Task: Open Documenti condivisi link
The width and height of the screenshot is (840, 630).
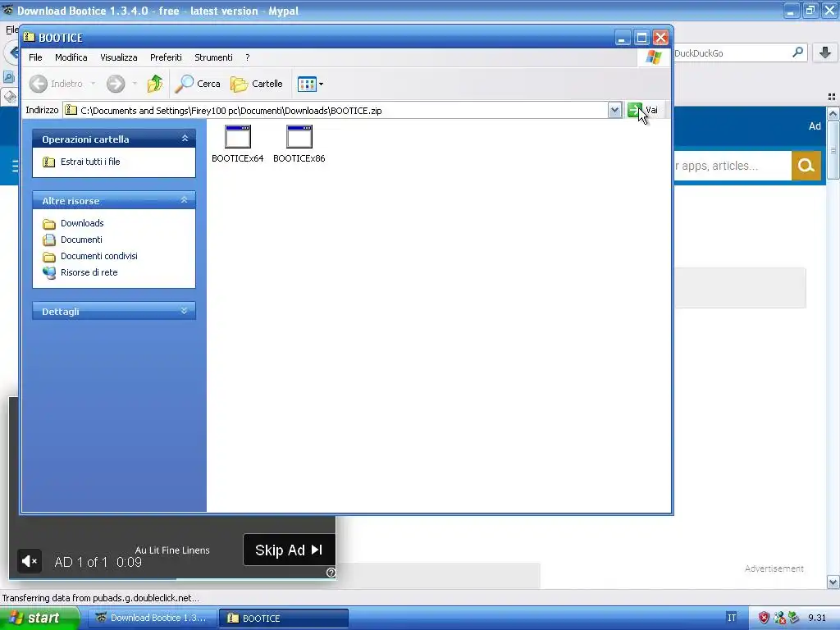Action: tap(98, 256)
